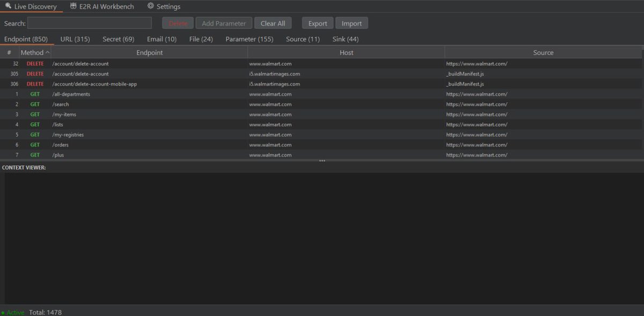
Task: Open the Settings tab
Action: click(164, 6)
